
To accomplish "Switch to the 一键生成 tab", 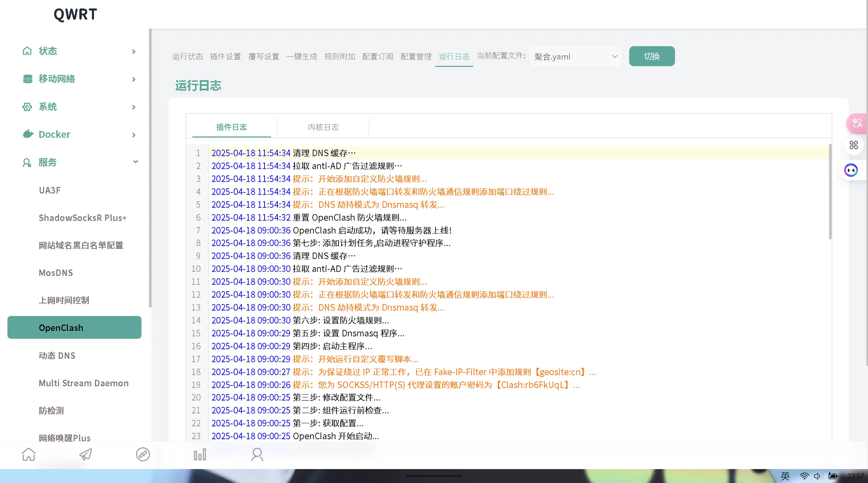I will [x=302, y=56].
